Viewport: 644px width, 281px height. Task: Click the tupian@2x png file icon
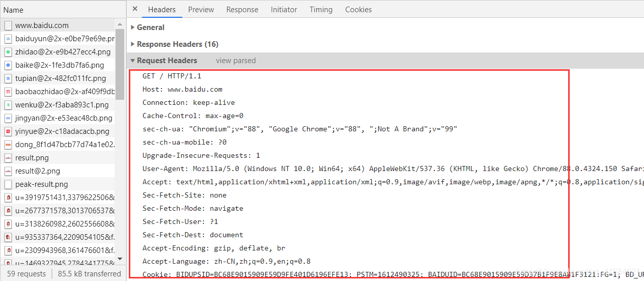(8, 78)
